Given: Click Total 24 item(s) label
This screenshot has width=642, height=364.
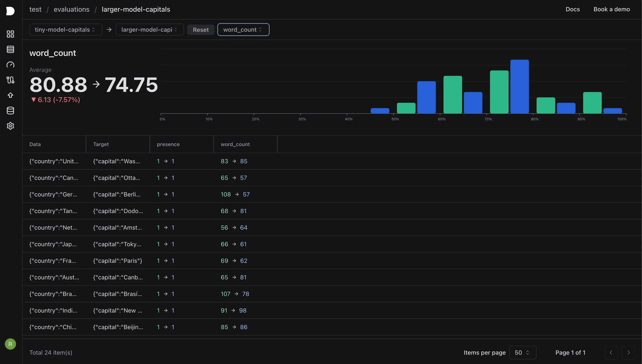Looking at the screenshot, I should 51,353.
